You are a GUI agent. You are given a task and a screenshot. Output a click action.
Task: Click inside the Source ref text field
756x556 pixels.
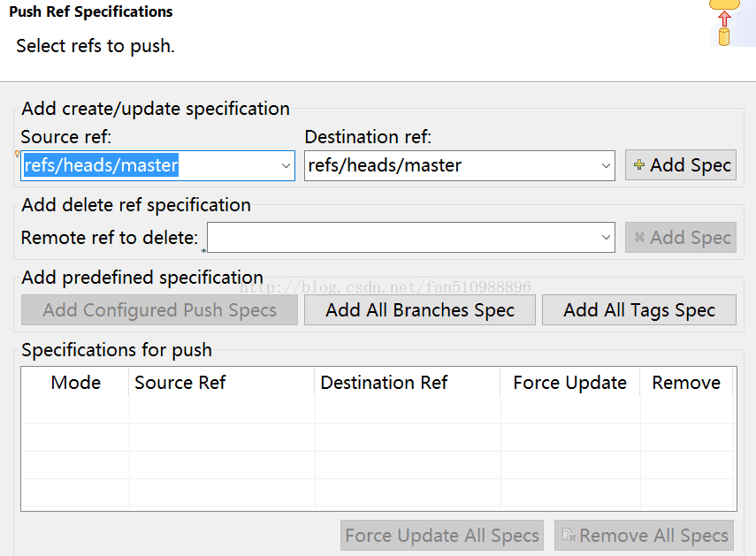[x=149, y=166]
